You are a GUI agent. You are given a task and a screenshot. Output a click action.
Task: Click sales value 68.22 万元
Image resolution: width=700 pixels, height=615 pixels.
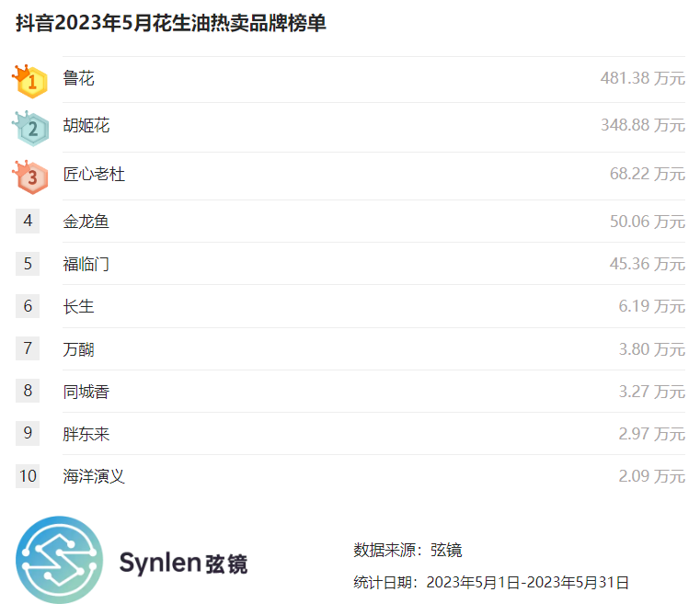tap(648, 174)
